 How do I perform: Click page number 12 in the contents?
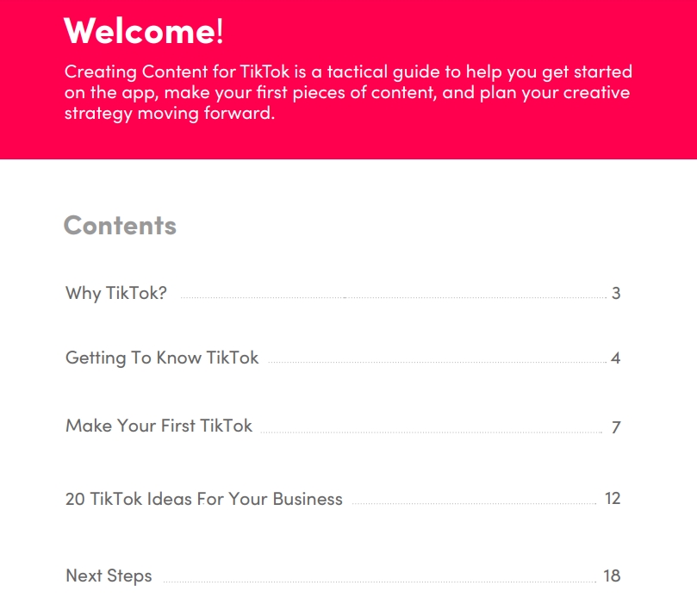click(613, 499)
